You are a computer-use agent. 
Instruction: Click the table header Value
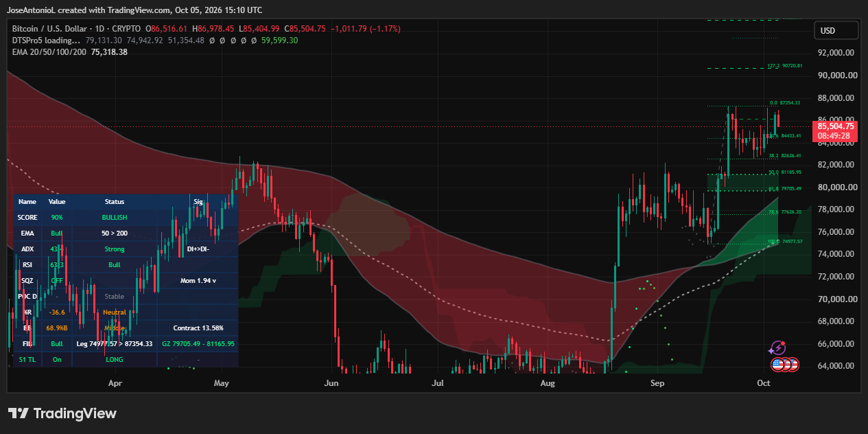pos(57,202)
